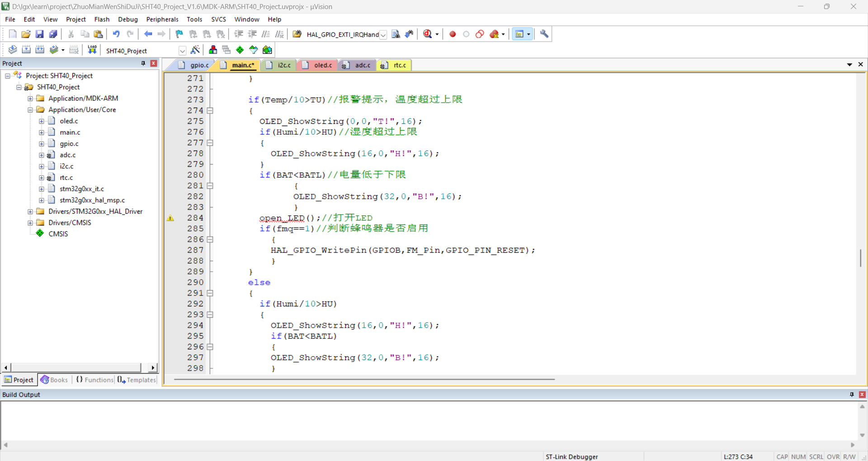Navigate backwards with blue left arrow
The width and height of the screenshot is (868, 461).
[148, 34]
